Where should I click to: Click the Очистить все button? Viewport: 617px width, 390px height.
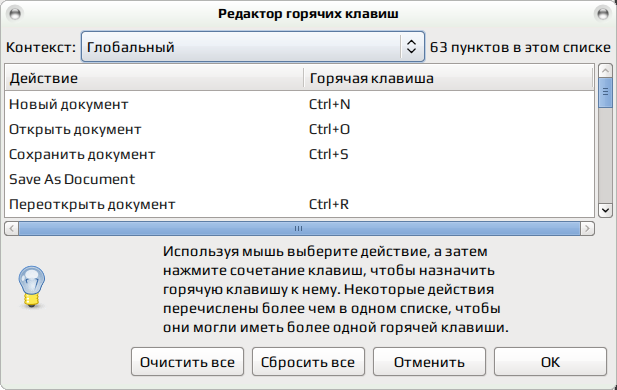pyautogui.click(x=187, y=362)
